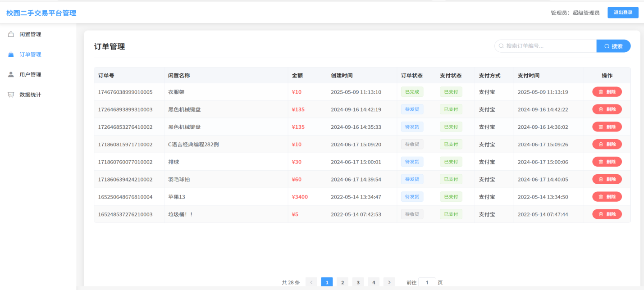Click trash icon for 垃圾桶！！ order
The image size is (644, 290).
pyautogui.click(x=600, y=214)
